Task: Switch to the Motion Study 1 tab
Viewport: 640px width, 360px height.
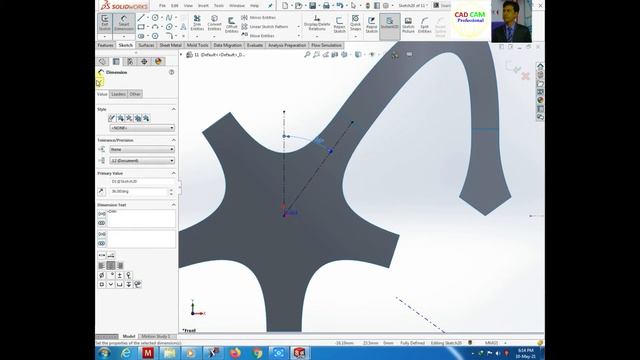Action: click(156, 336)
